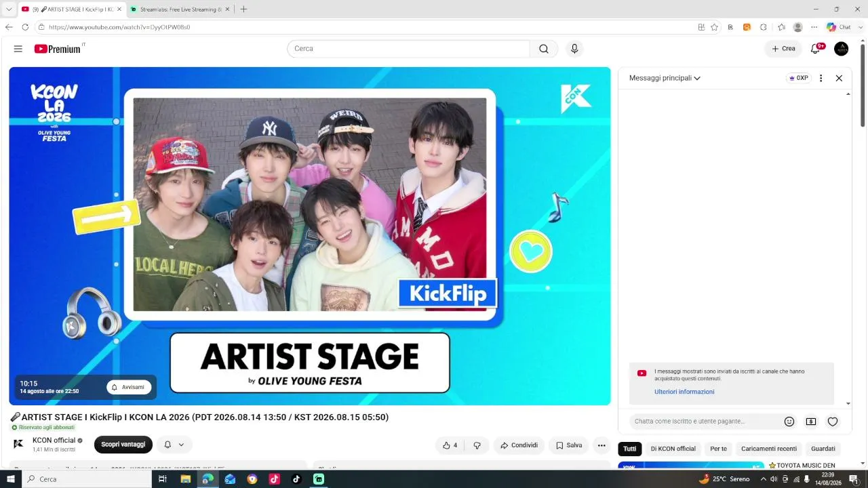This screenshot has width=868, height=488.
Task: Open the Windows notification center
Action: pyautogui.click(x=854, y=479)
